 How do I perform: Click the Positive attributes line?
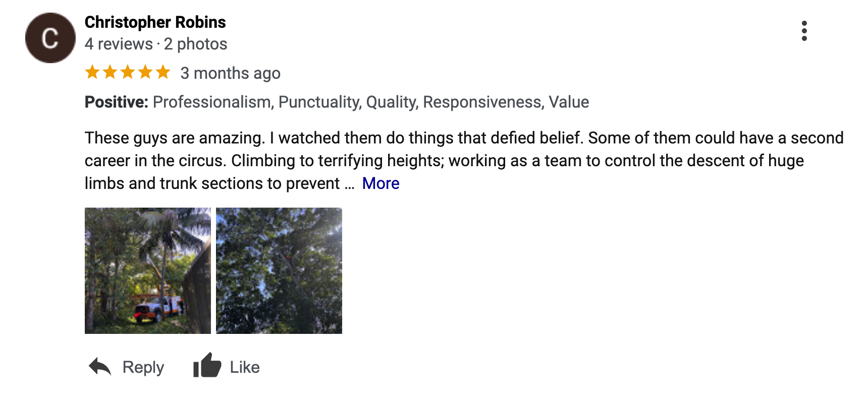pos(337,102)
